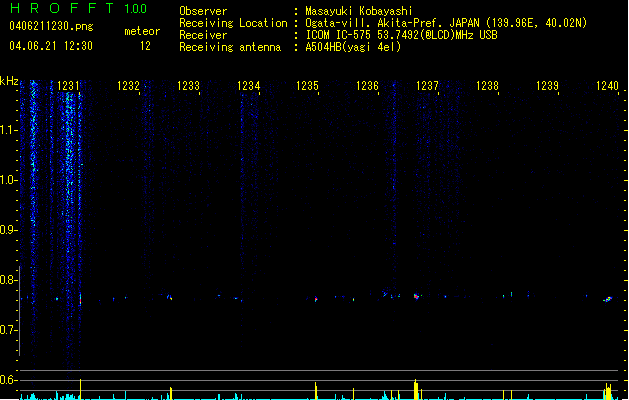Click the observer name Masayuki Kobayashi
Screen dimensions: 629x400
[359, 11]
